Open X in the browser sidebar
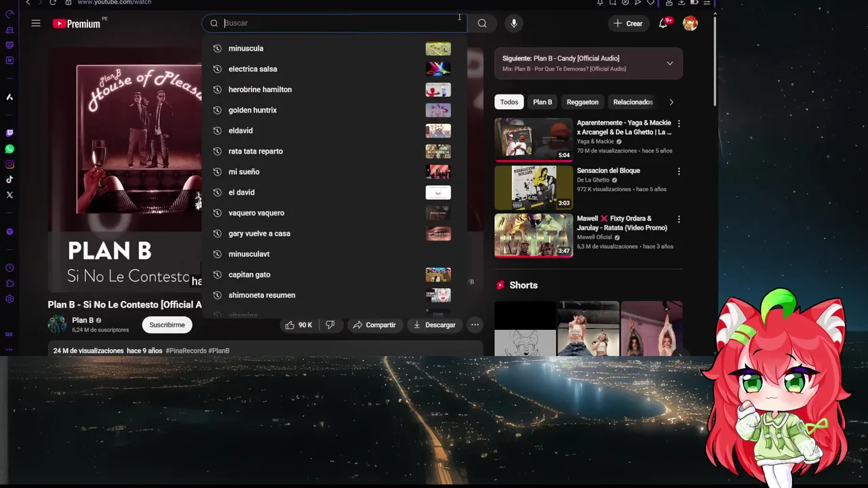Viewport: 868px width, 488px height. pyautogui.click(x=9, y=195)
